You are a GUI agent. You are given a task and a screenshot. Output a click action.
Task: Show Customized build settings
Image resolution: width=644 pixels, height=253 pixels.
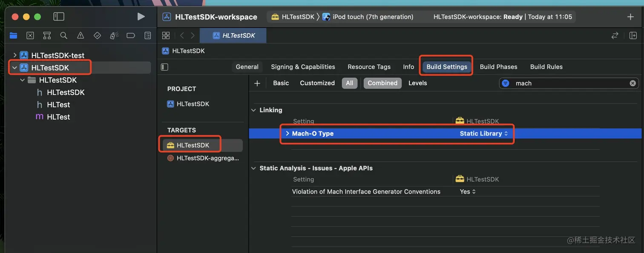[x=317, y=83]
